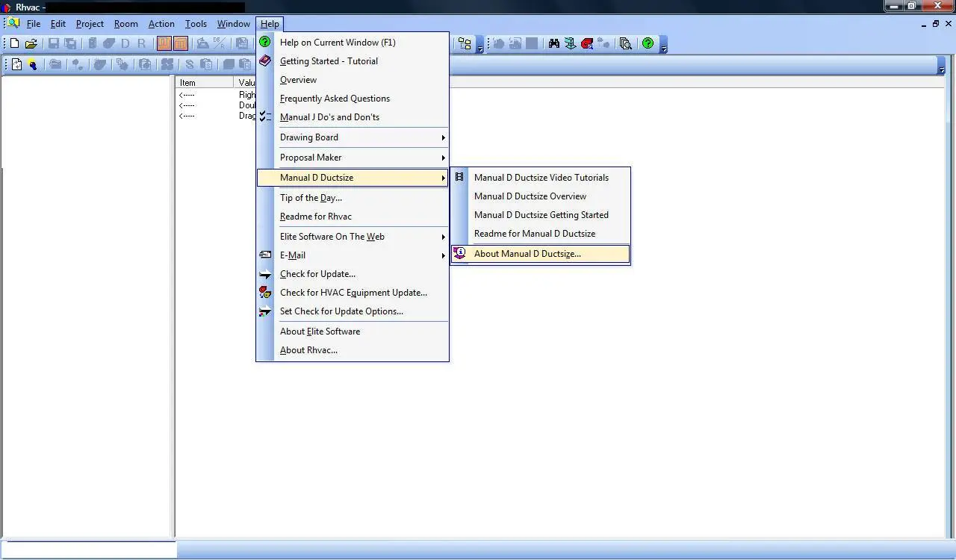Screen dimensions: 956x560
Task: Toggle the first orange highlighted window-layout icon
Action: [164, 44]
